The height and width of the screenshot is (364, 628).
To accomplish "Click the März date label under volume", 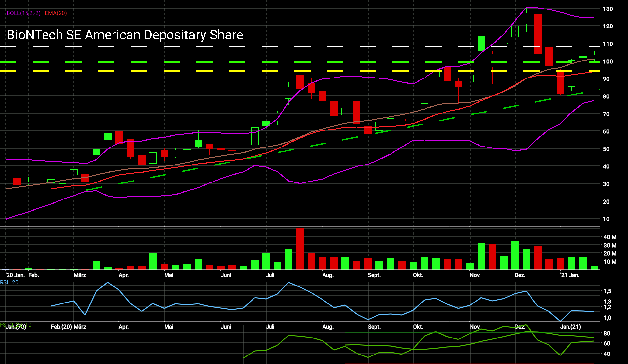I will 80,275.
